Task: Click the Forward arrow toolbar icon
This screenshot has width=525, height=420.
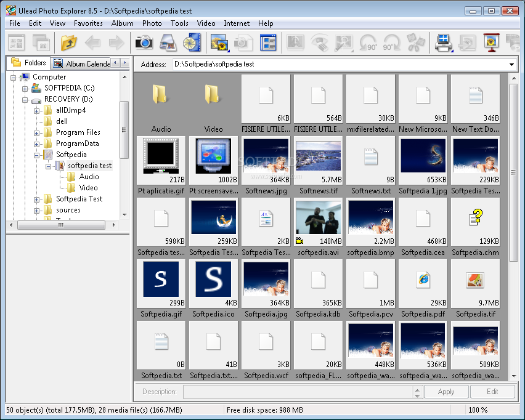Action: pyautogui.click(x=116, y=43)
